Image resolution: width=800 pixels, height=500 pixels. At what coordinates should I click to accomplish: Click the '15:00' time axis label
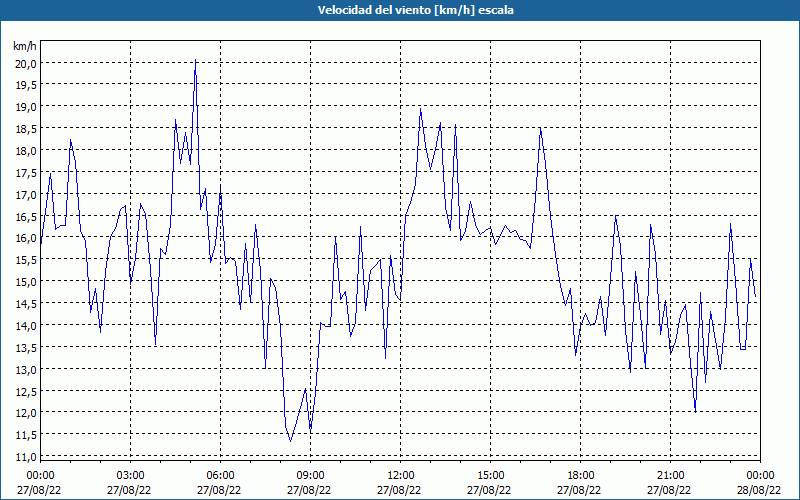[x=491, y=476]
